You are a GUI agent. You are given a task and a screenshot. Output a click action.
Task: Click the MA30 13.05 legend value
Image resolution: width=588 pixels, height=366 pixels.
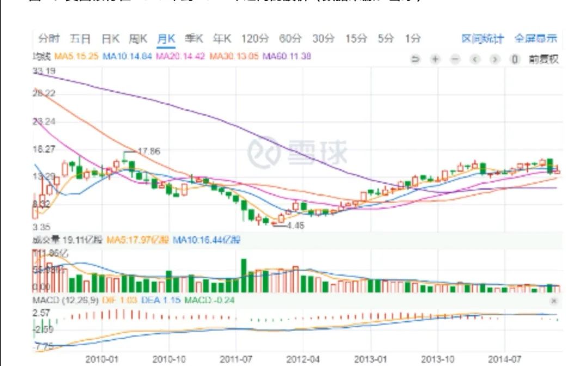234,57
